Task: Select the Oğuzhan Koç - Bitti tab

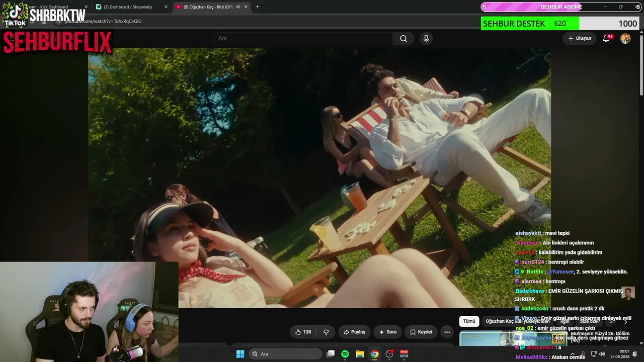Action: point(211,7)
